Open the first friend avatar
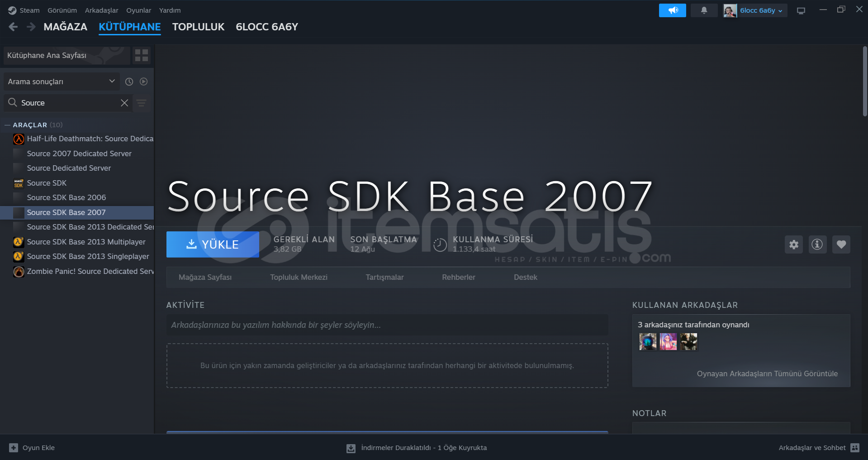 648,341
